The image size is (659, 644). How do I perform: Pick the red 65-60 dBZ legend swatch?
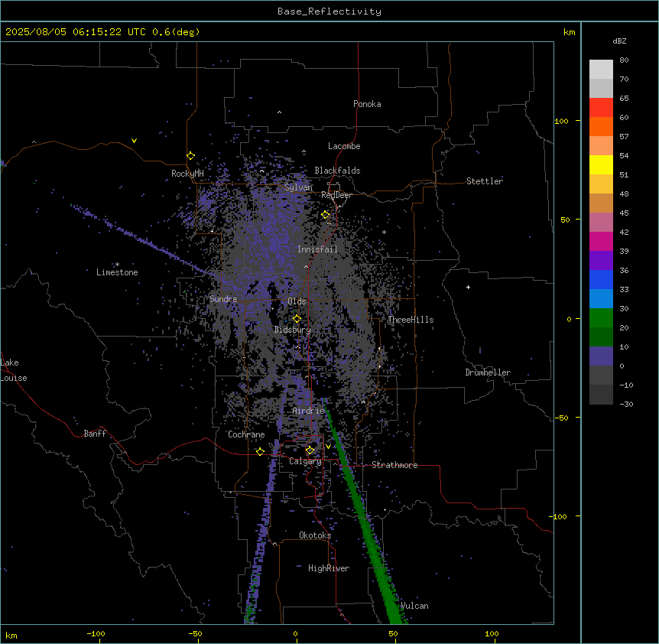(x=601, y=107)
